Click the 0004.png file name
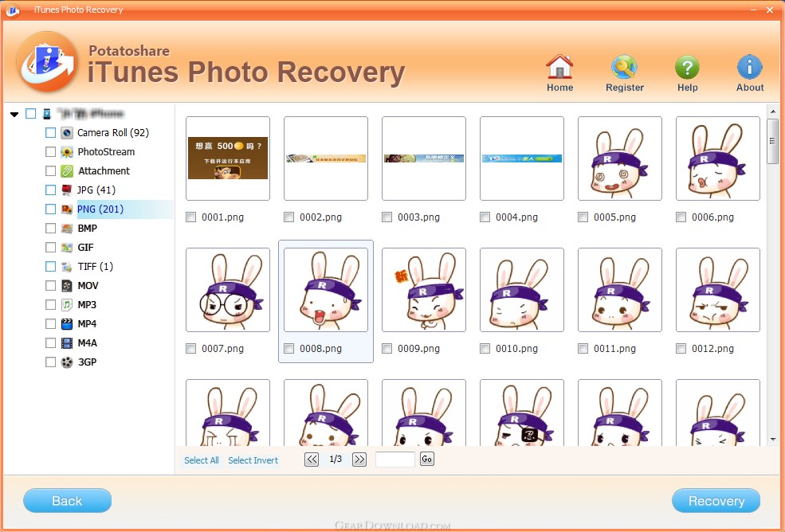785x532 pixels. coord(516,217)
